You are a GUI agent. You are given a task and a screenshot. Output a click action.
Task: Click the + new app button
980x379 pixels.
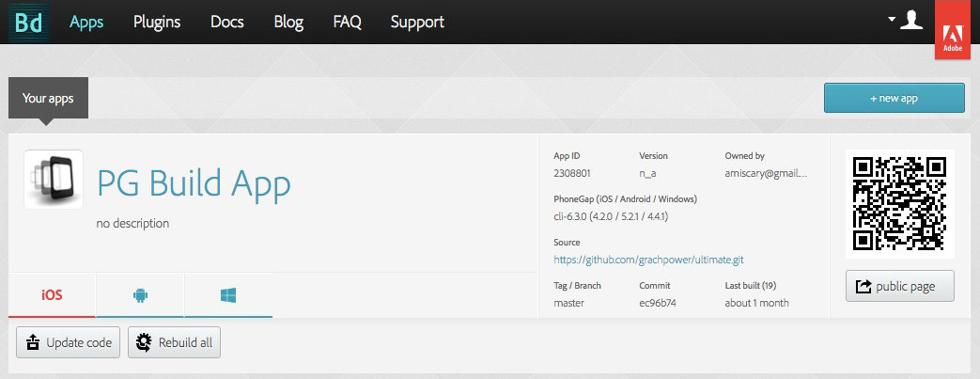click(x=894, y=98)
